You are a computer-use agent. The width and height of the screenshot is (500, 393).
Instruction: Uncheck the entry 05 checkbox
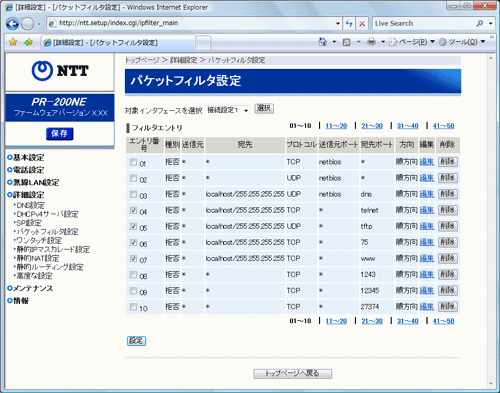click(133, 227)
